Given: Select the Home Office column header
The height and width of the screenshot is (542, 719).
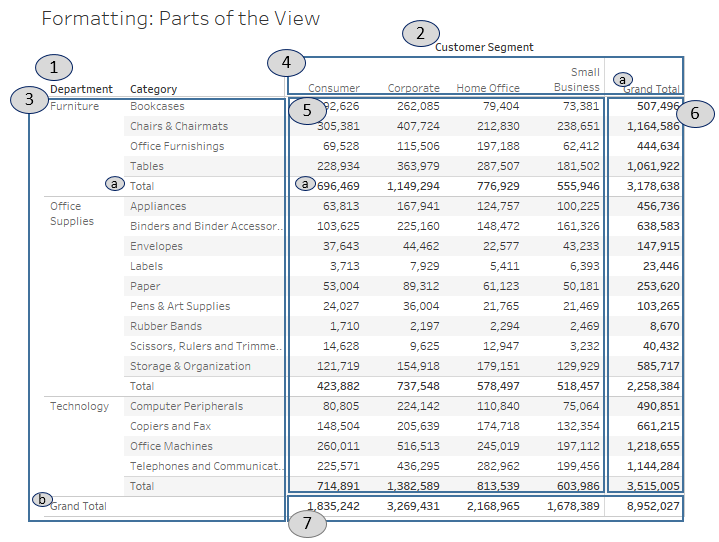Looking at the screenshot, I should [x=488, y=88].
